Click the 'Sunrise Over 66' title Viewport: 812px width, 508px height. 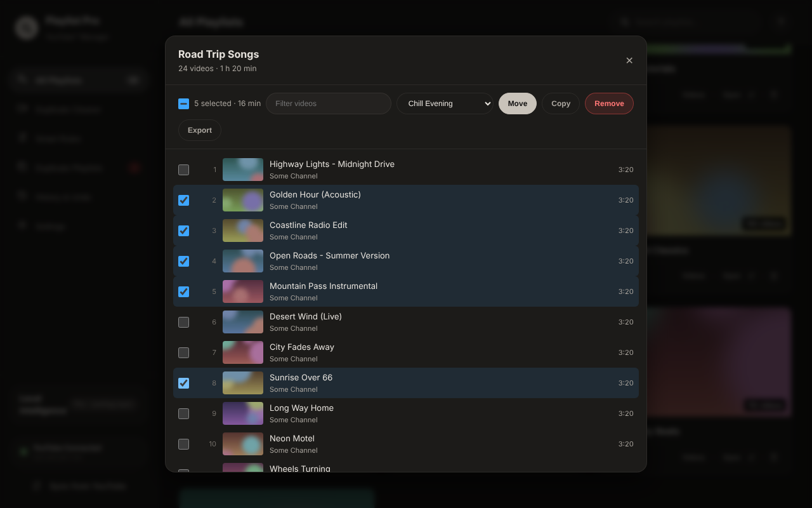(x=301, y=377)
